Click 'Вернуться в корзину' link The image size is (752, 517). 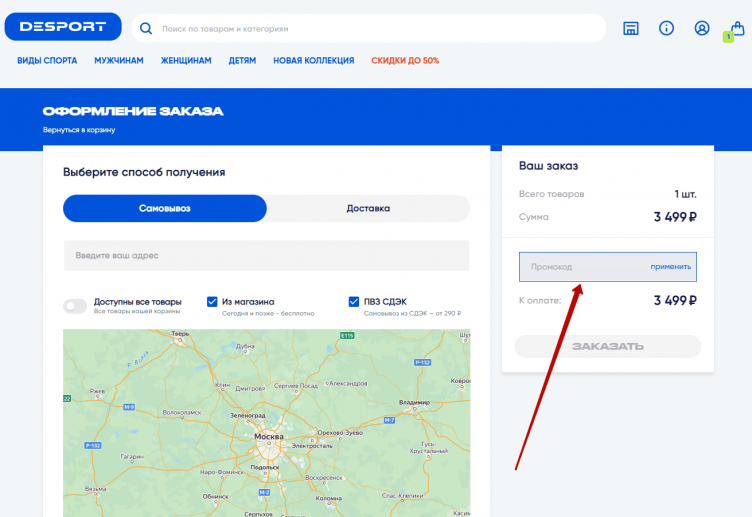(x=79, y=130)
